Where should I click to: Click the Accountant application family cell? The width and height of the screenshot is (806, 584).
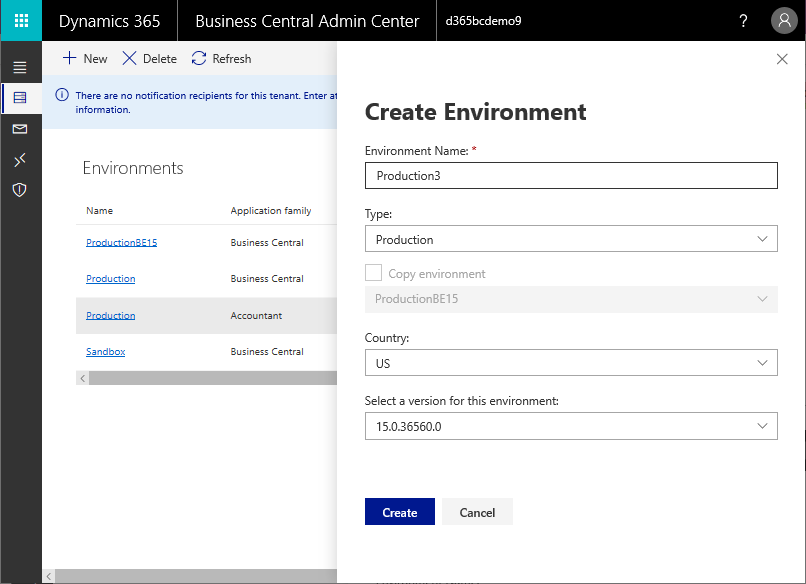click(x=256, y=316)
